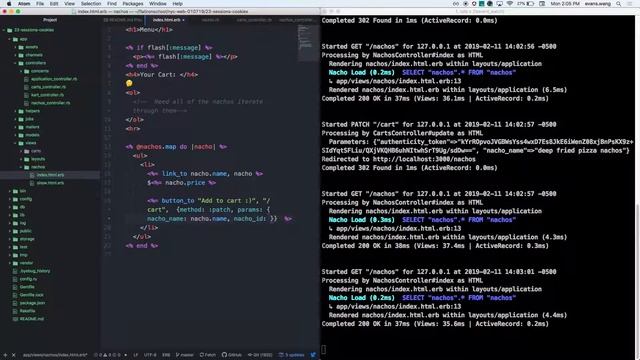
Task: Switch to the README.md editor tab
Action: coord(122,20)
